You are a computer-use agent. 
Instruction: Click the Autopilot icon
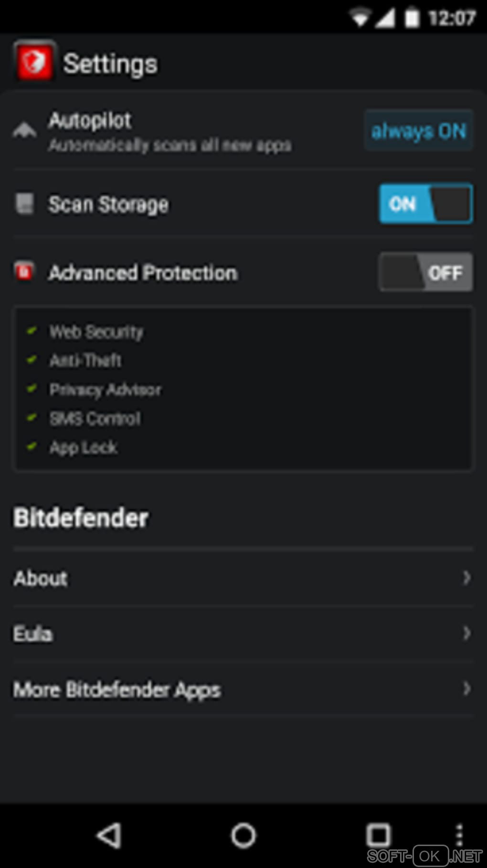[x=24, y=130]
